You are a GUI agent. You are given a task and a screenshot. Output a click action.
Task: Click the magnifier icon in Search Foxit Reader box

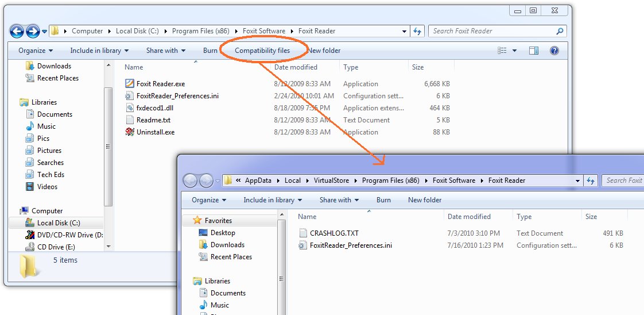(x=560, y=31)
